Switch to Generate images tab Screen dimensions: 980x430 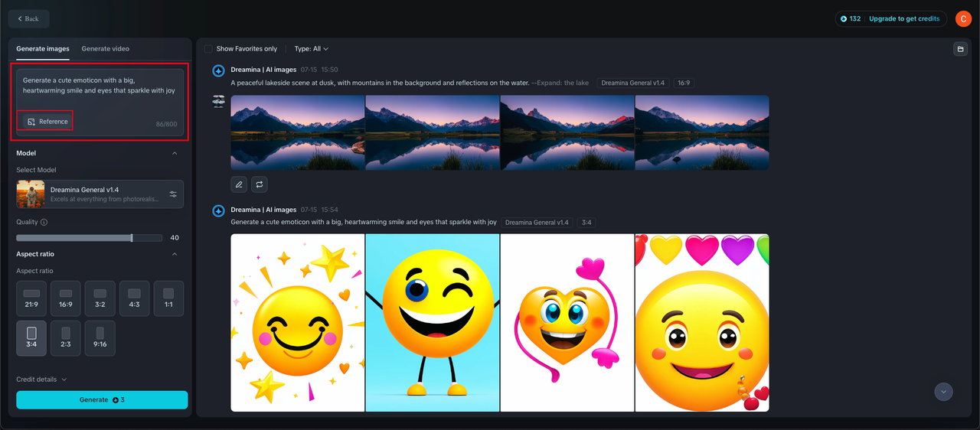pos(43,49)
